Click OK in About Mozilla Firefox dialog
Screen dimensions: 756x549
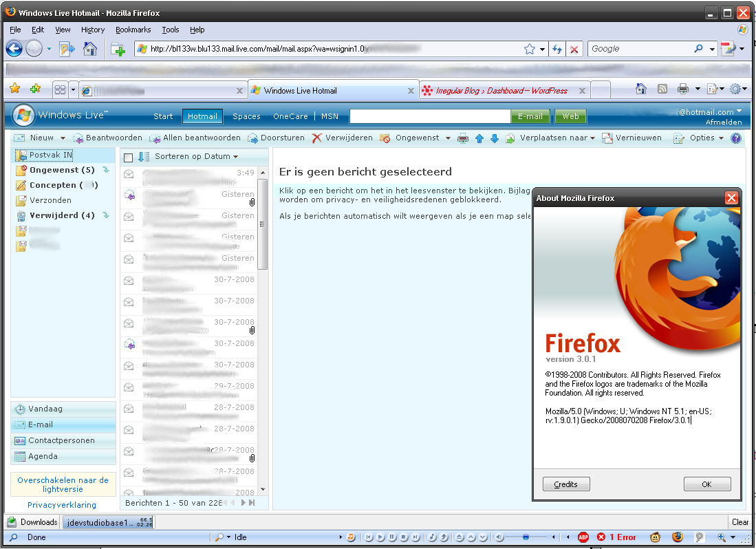(707, 484)
